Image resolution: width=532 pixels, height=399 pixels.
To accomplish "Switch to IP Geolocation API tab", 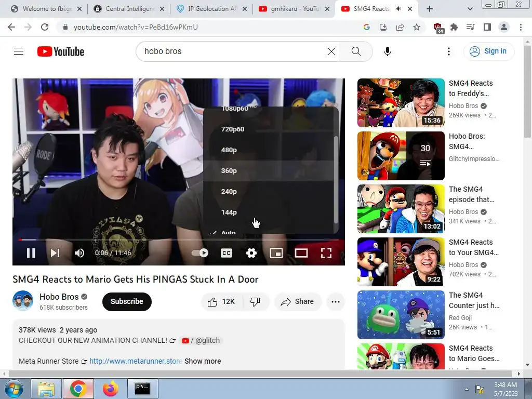I will tap(212, 9).
